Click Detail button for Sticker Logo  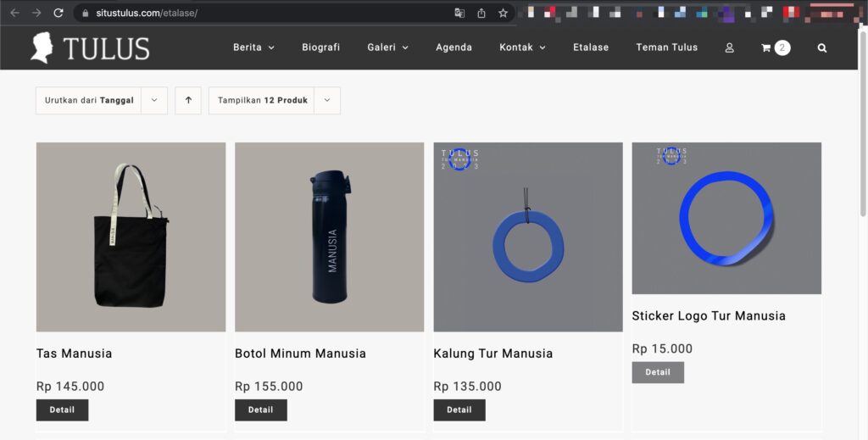click(658, 372)
